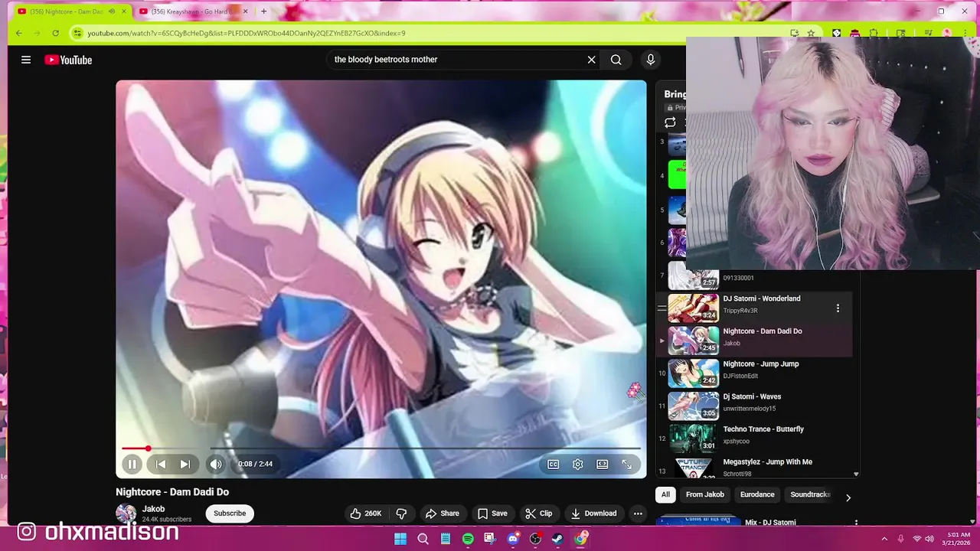Subscribe to the Jakob channel
The height and width of the screenshot is (551, 980).
pyautogui.click(x=230, y=514)
